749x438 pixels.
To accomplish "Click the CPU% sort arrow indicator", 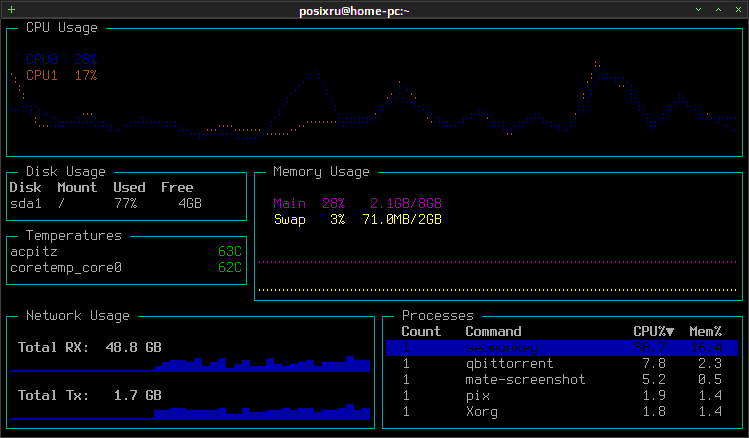I will point(670,332).
